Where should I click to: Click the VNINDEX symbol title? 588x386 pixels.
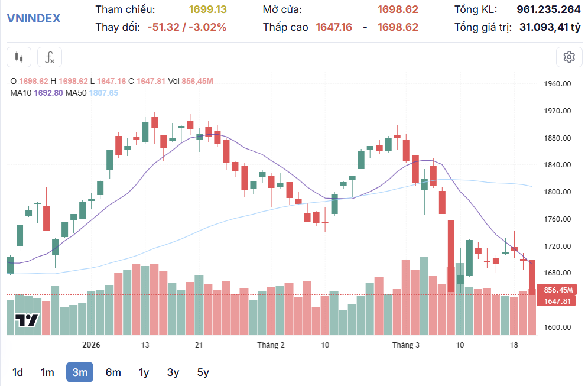[x=34, y=18]
